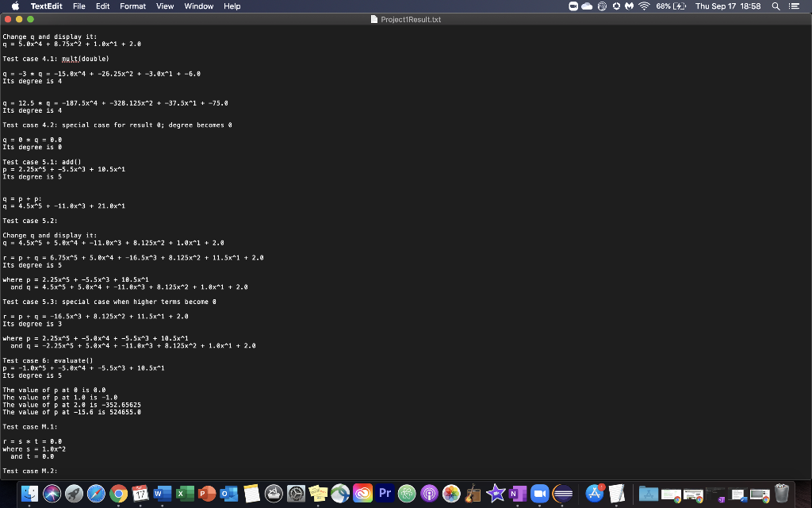This screenshot has height=508, width=812.
Task: Click the fingerprint icon in the menu bar
Action: tap(602, 6)
